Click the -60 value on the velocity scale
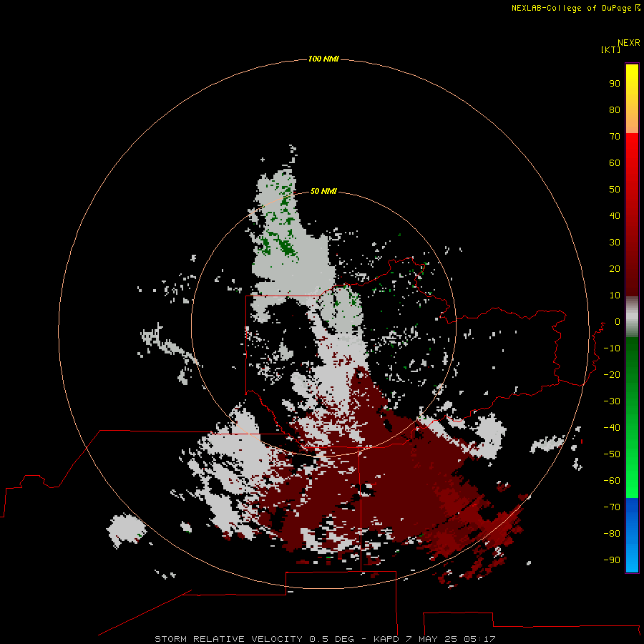Viewport: 644px width, 644px height. 612,481
